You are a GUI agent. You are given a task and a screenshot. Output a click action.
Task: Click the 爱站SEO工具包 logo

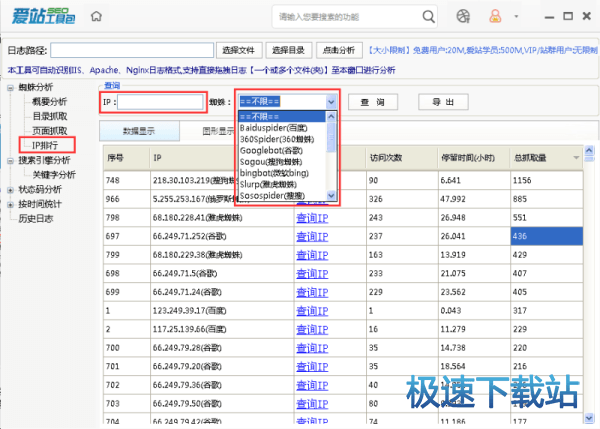tap(43, 16)
